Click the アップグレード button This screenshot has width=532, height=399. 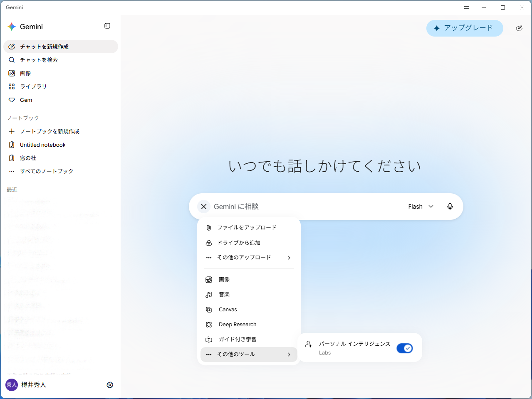click(465, 28)
